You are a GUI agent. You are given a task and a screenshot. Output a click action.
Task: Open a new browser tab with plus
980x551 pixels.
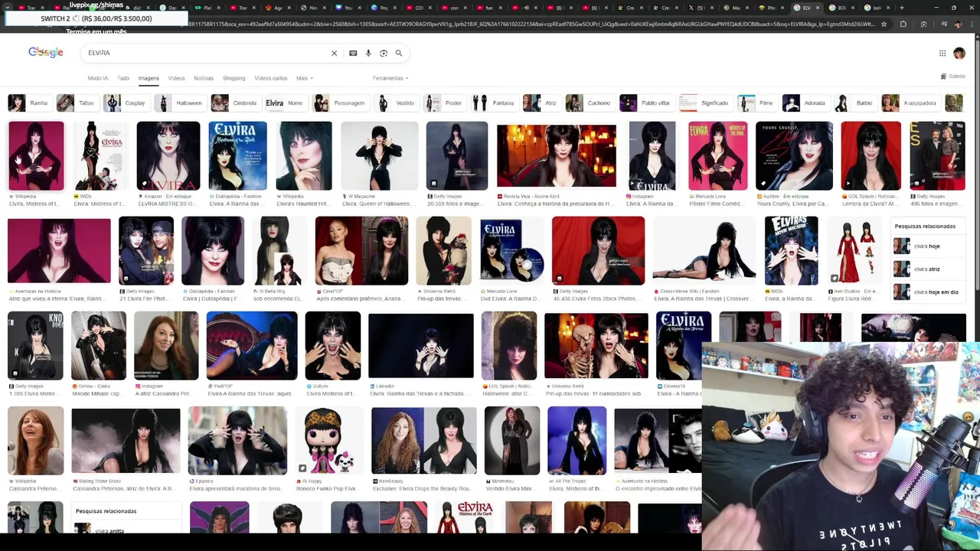click(901, 8)
